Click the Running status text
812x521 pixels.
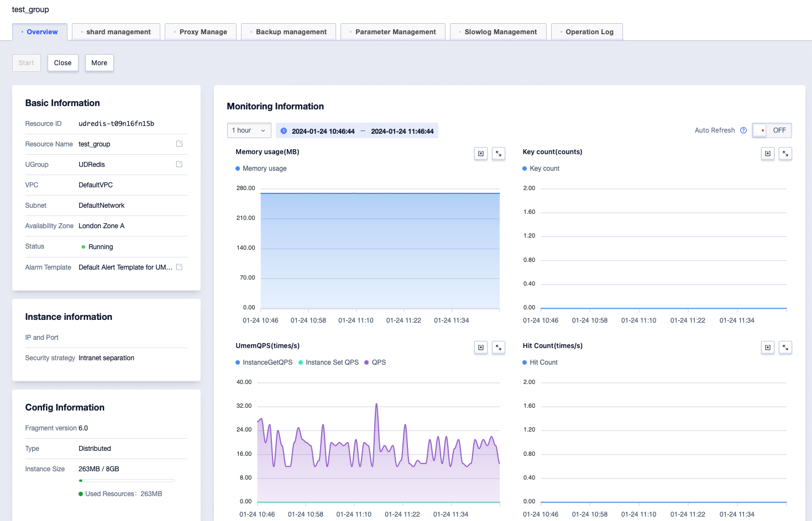coord(101,247)
